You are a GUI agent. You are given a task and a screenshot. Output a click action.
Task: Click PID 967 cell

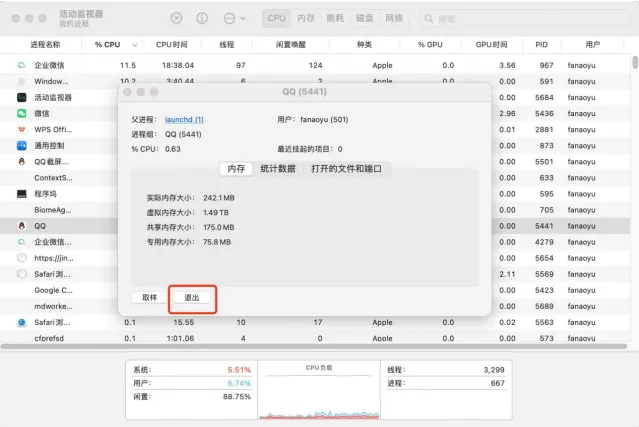point(546,65)
